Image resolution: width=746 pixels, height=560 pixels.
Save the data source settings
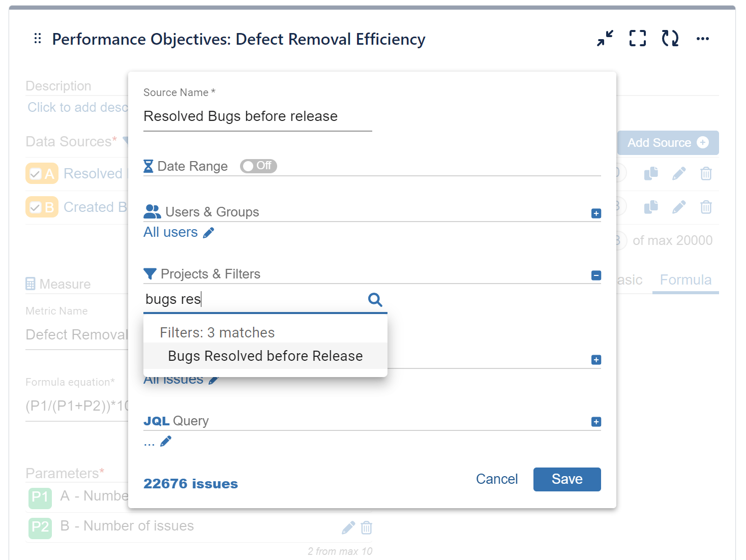[x=566, y=479]
